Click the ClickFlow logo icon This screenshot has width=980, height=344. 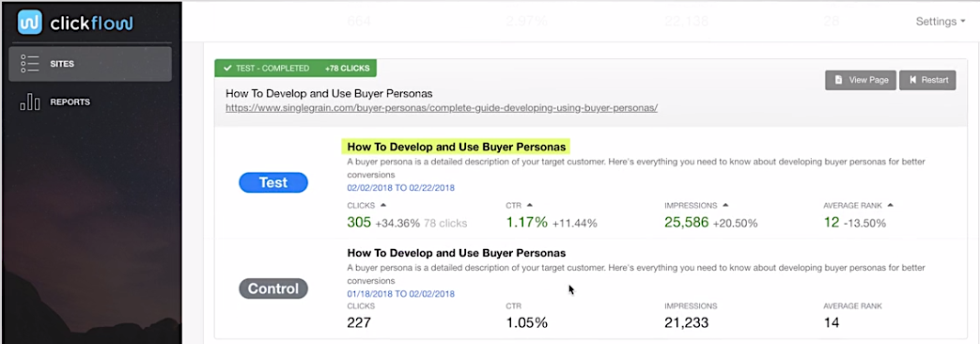[29, 23]
